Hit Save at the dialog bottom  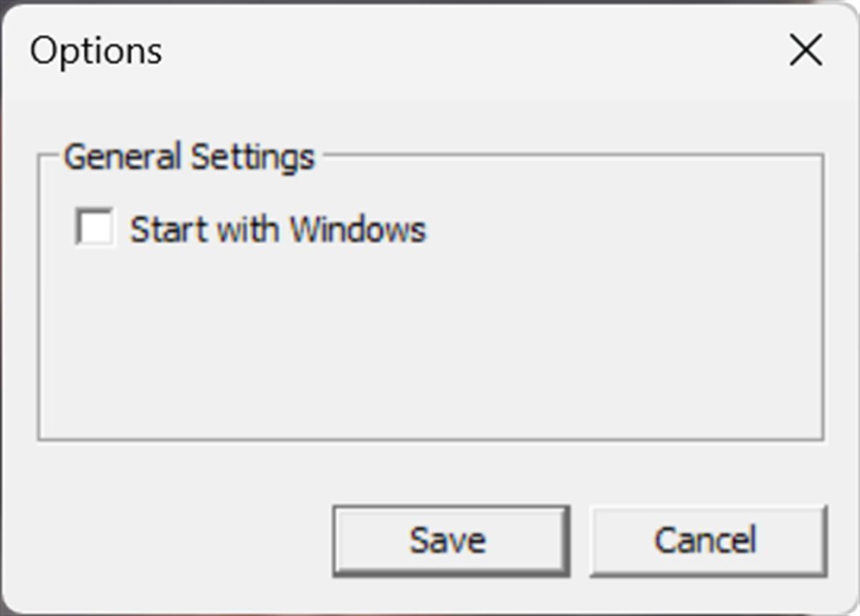[x=451, y=540]
